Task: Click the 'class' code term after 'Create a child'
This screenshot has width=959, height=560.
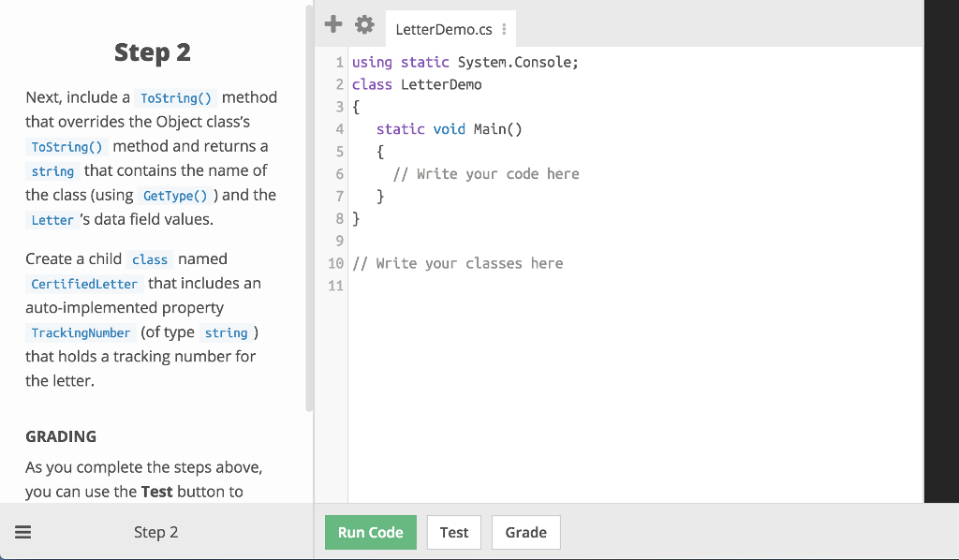Action: (150, 259)
